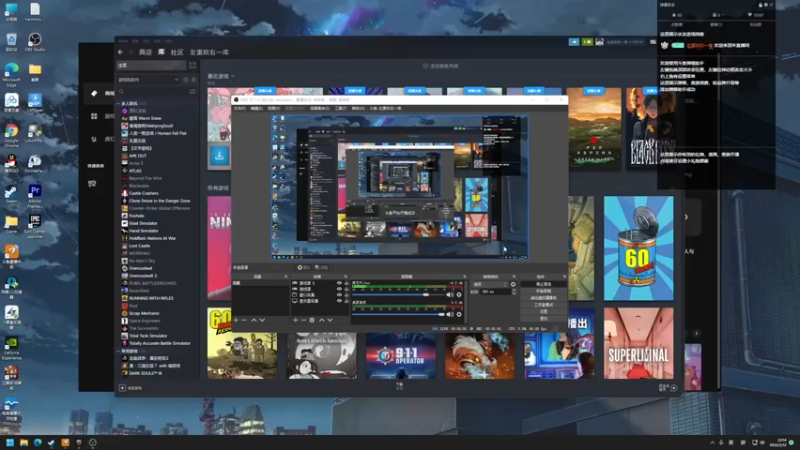The width and height of the screenshot is (800, 450).
Task: Click OBS stop streaming button
Action: 543,284
